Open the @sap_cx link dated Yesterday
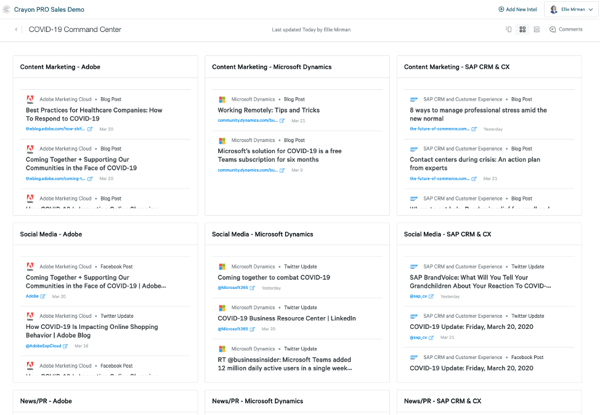 [x=417, y=296]
